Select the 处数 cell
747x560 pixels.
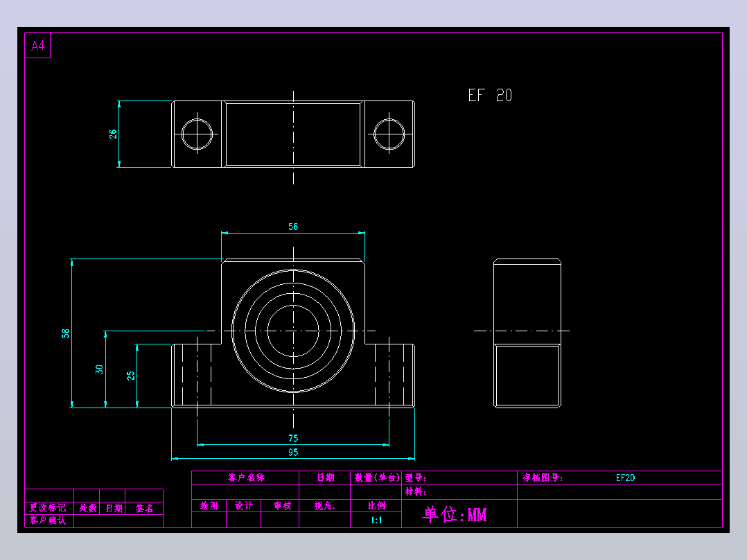[87, 508]
